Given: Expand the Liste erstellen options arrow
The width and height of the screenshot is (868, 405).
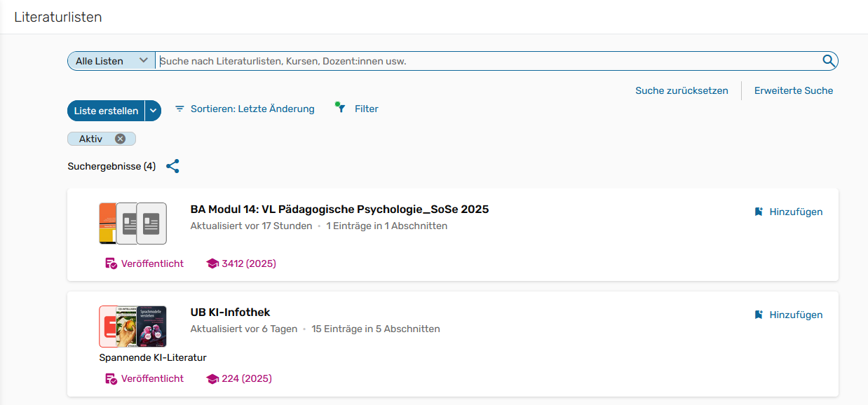Looking at the screenshot, I should [x=152, y=110].
